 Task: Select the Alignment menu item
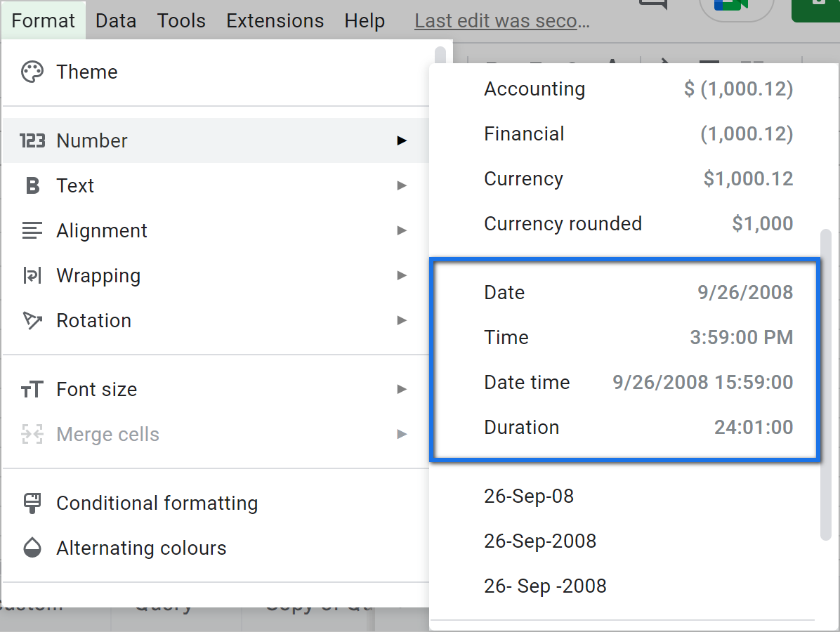(216, 231)
